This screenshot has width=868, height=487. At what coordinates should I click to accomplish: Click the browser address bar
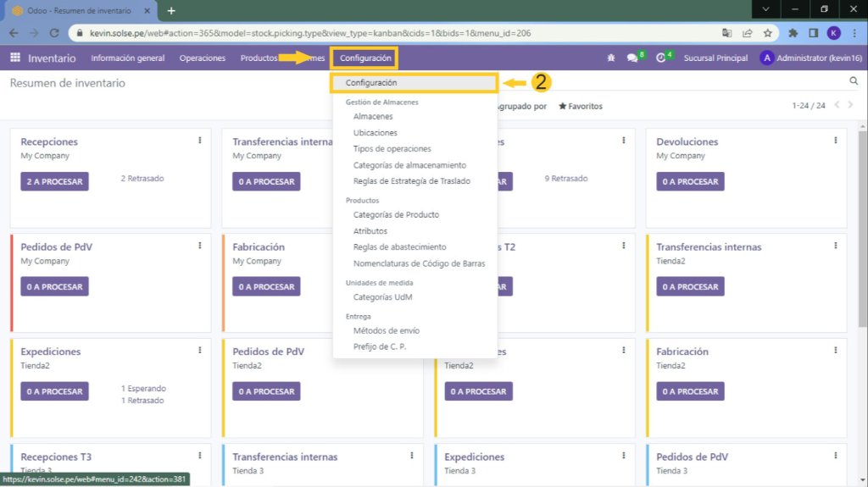[381, 33]
